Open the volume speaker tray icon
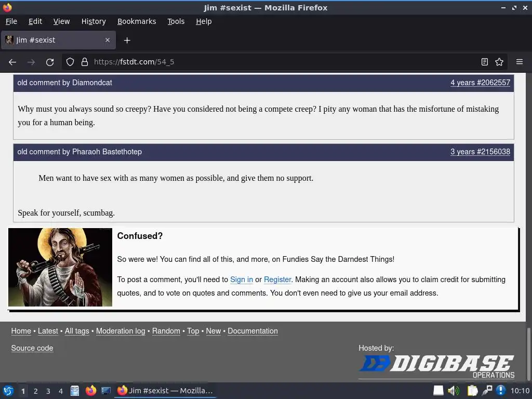The width and height of the screenshot is (532, 399). point(453,391)
